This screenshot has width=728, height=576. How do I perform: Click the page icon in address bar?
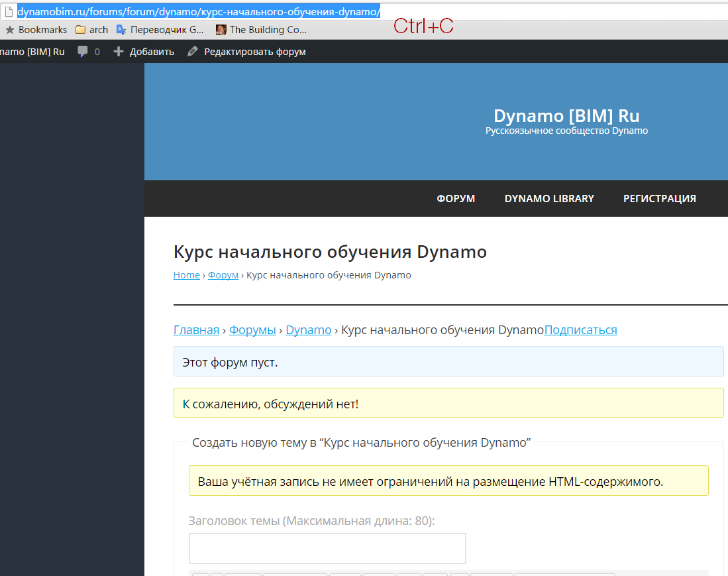[x=9, y=12]
